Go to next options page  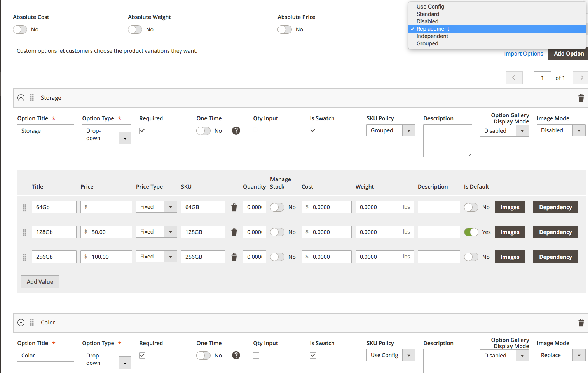coord(581,78)
